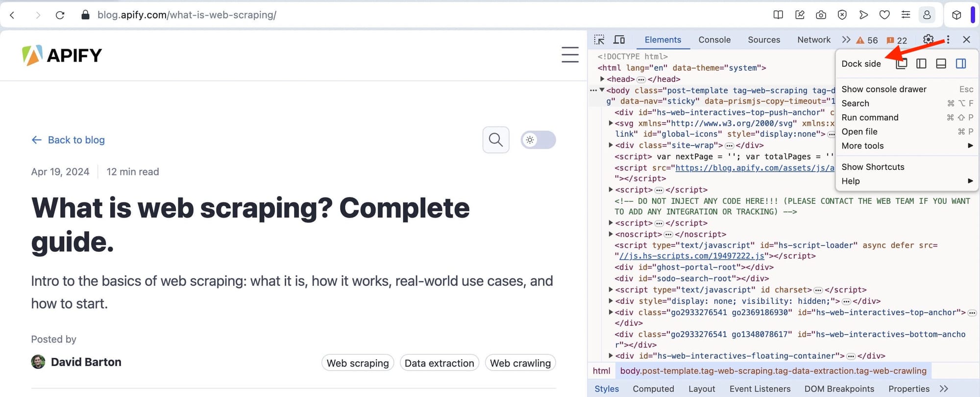Switch to the Sources tab
Screen dimensions: 980x397
point(764,40)
